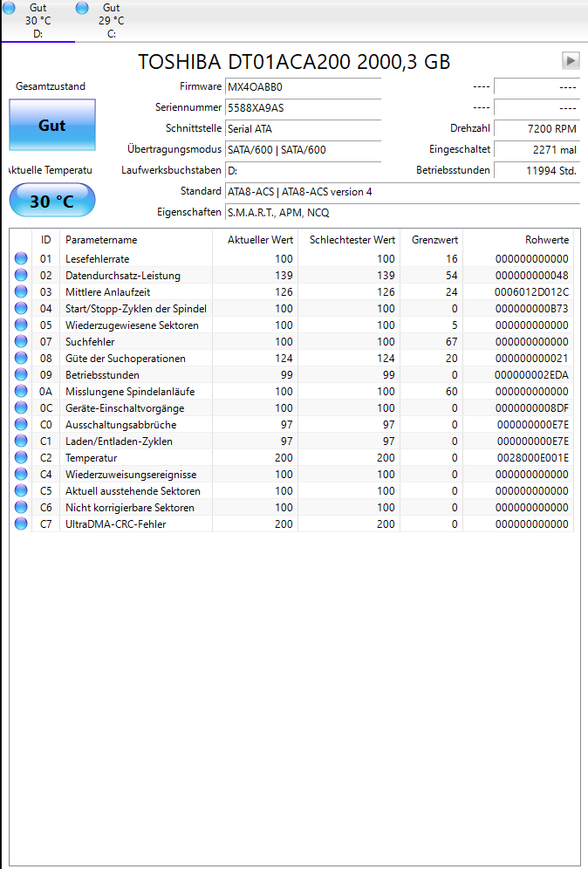This screenshot has width=588, height=869.
Task: Click the Gesamtzustand label
Action: pos(51,86)
